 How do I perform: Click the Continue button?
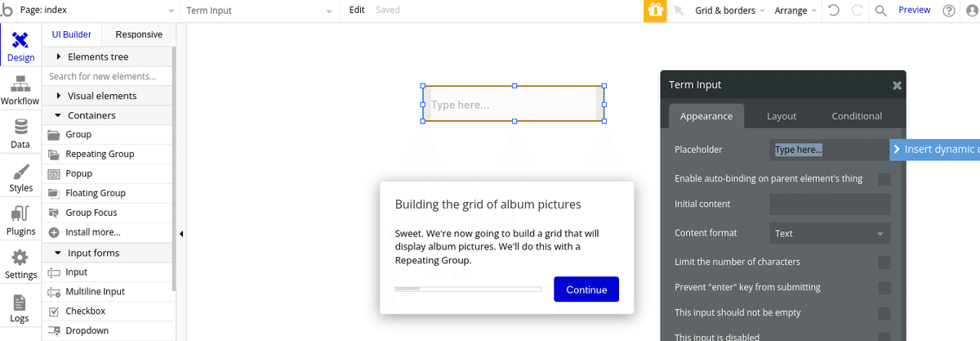(x=586, y=289)
